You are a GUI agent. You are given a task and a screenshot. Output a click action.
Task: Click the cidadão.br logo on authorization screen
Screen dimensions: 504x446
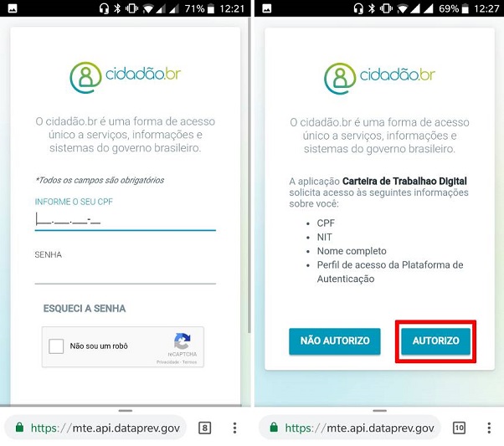[379, 78]
